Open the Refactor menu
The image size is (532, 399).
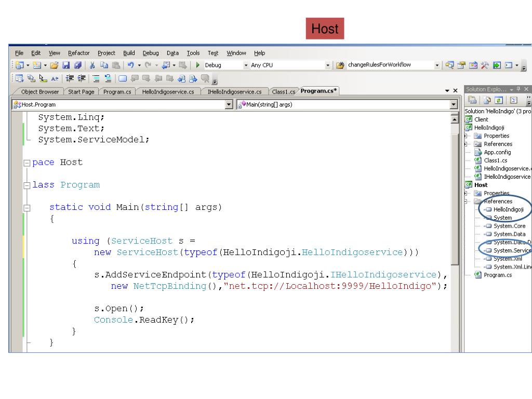tap(79, 54)
